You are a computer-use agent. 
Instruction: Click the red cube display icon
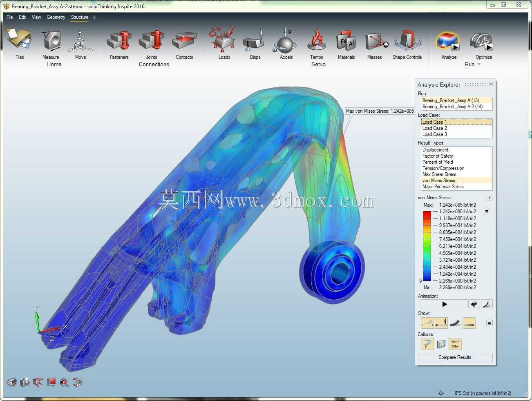(x=51, y=383)
